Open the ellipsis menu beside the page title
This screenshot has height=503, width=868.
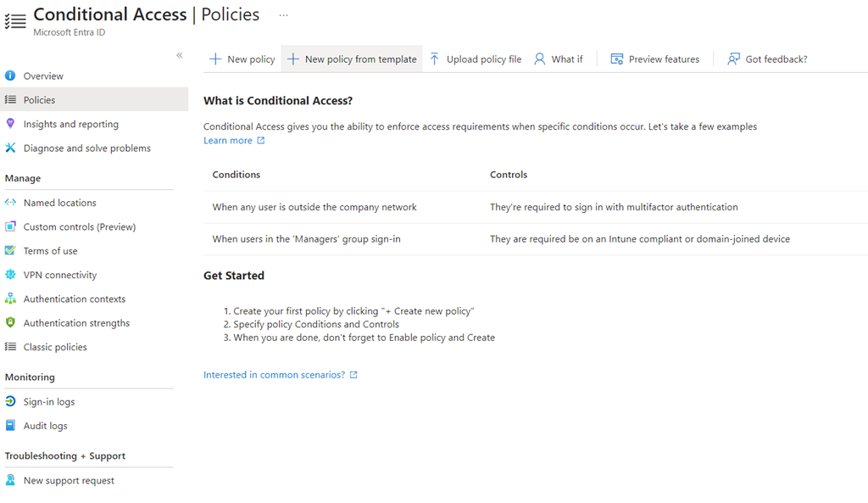[283, 14]
